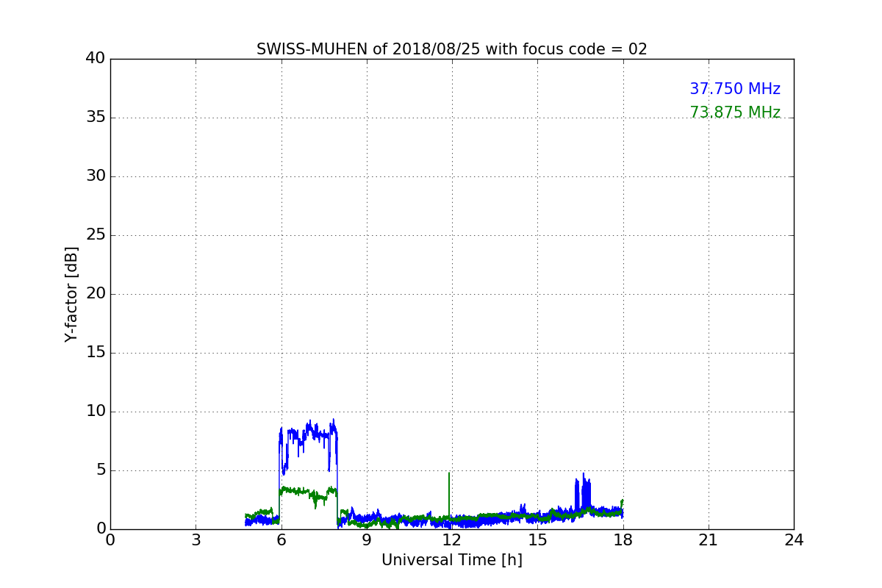Click the x-axis tick label "3"
The height and width of the screenshot is (588, 882).
[196, 539]
